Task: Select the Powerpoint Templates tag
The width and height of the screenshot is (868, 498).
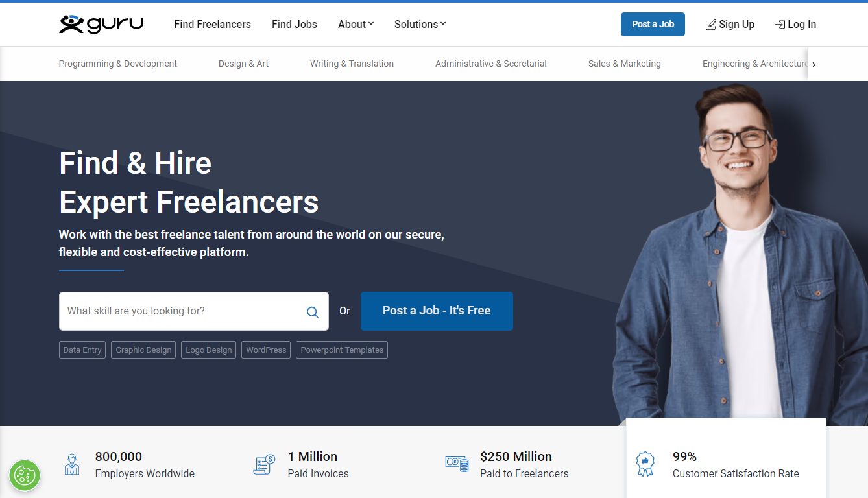Action: [x=342, y=350]
